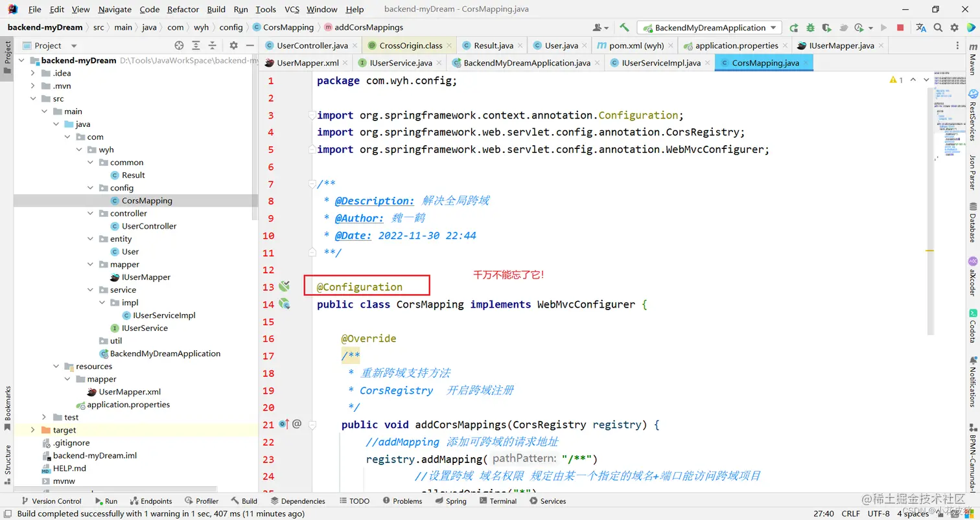Click the UTF-8 encoding status
Viewport: 980px width, 520px height.
click(878, 514)
